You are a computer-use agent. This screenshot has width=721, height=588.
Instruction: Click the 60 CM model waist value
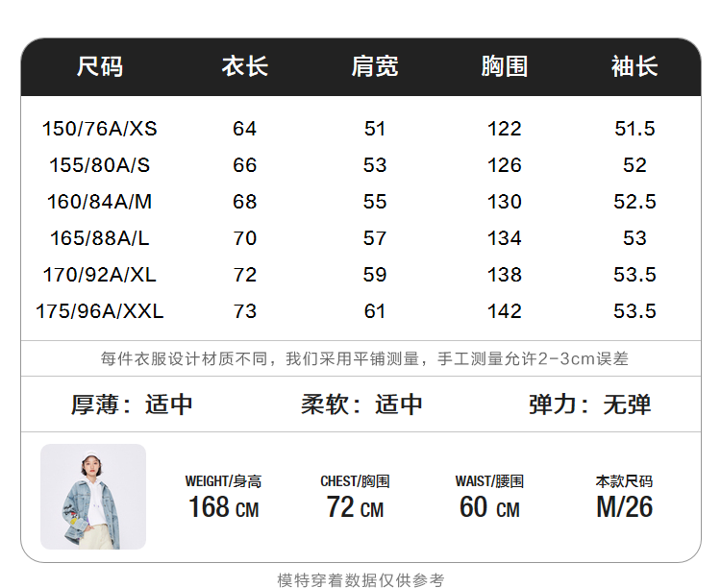click(x=489, y=507)
